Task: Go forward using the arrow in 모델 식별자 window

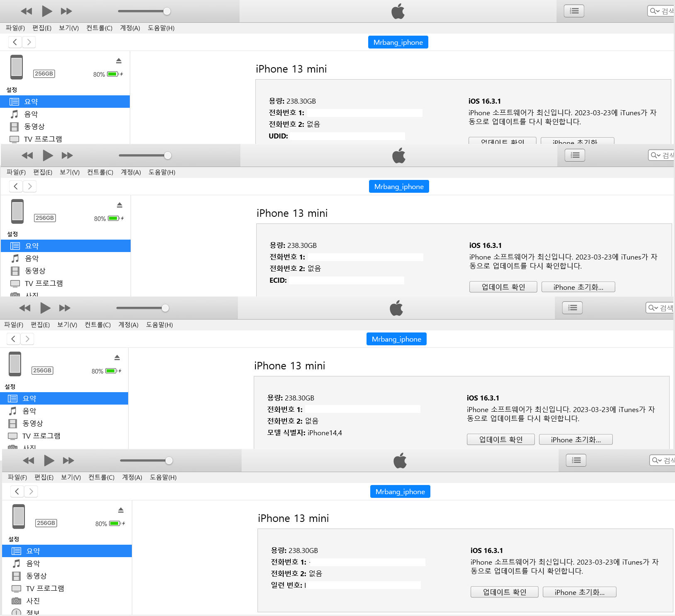Action: tap(27, 339)
